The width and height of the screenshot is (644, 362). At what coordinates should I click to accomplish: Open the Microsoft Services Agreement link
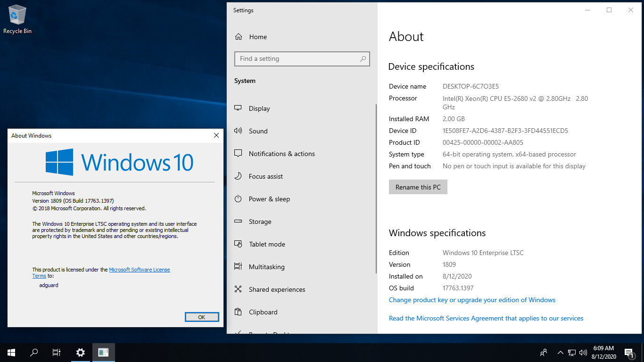(x=486, y=318)
